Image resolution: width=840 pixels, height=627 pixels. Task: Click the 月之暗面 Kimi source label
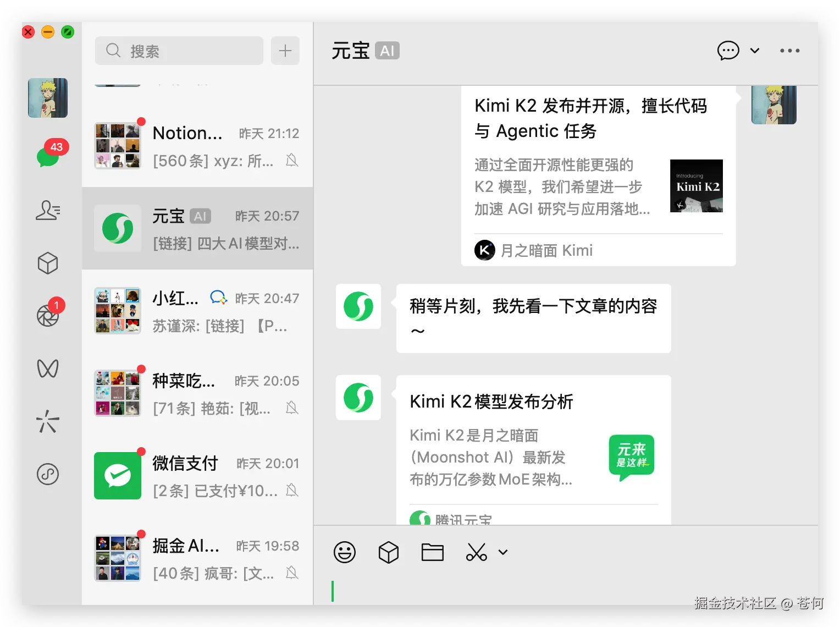(x=546, y=250)
